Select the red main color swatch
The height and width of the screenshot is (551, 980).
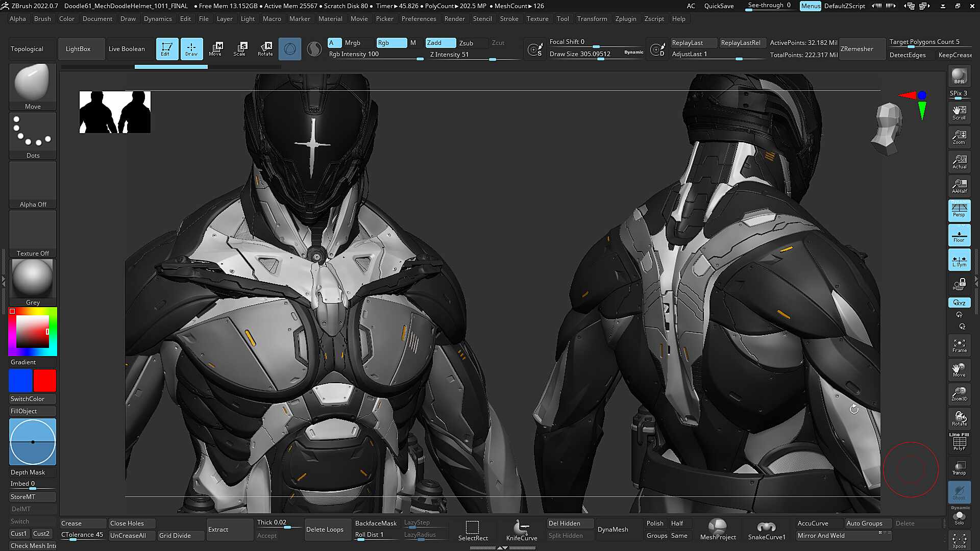pyautogui.click(x=45, y=381)
